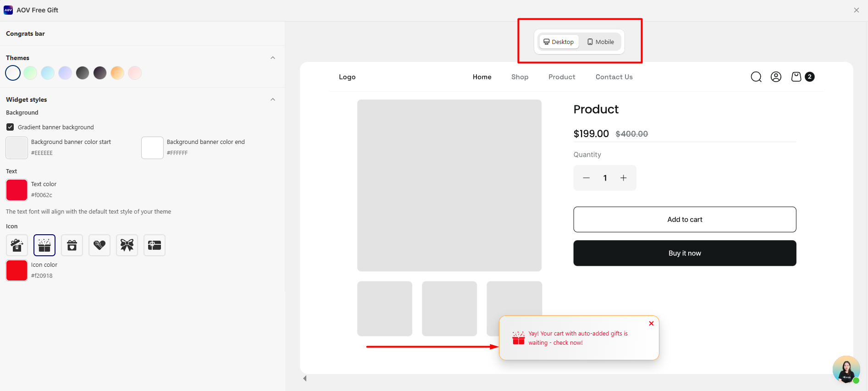Switch preview to Mobile view
The image size is (868, 391).
pyautogui.click(x=601, y=42)
